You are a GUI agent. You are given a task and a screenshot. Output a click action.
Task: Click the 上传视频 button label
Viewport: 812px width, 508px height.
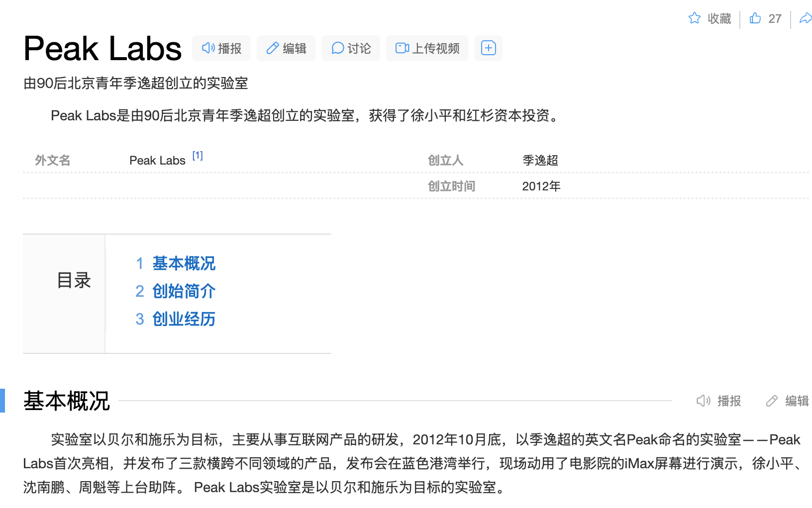pyautogui.click(x=436, y=49)
